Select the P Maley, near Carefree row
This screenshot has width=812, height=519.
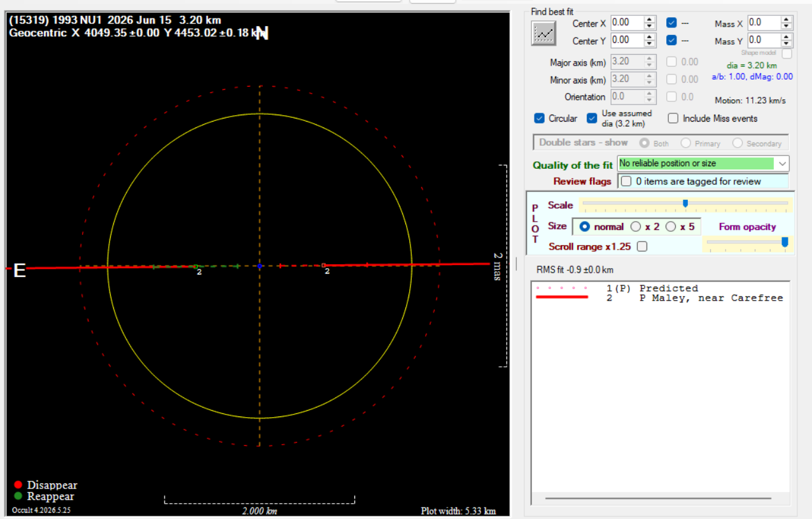[x=660, y=298]
